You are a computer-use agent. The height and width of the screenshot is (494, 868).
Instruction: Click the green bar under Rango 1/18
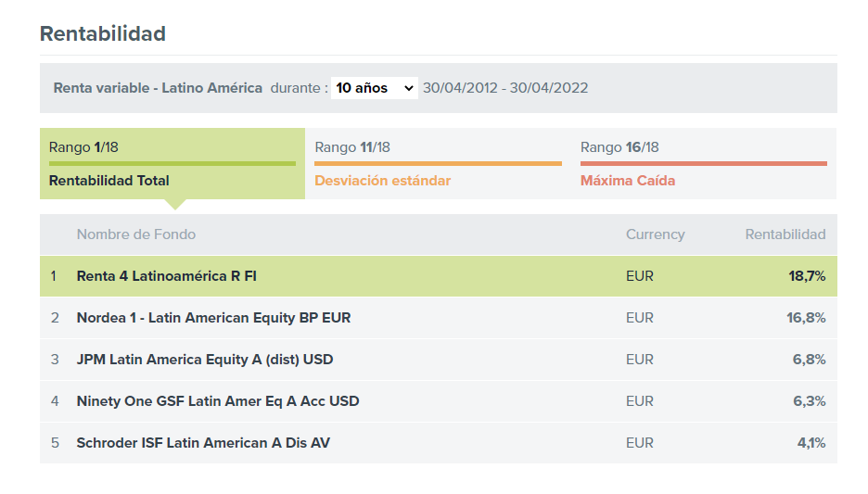tap(172, 164)
